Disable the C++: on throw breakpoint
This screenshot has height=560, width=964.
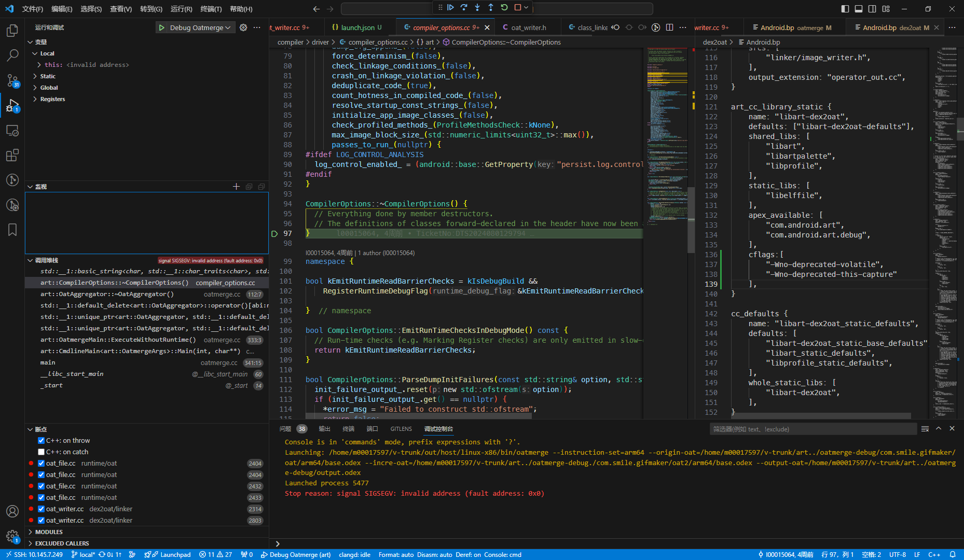(x=41, y=440)
